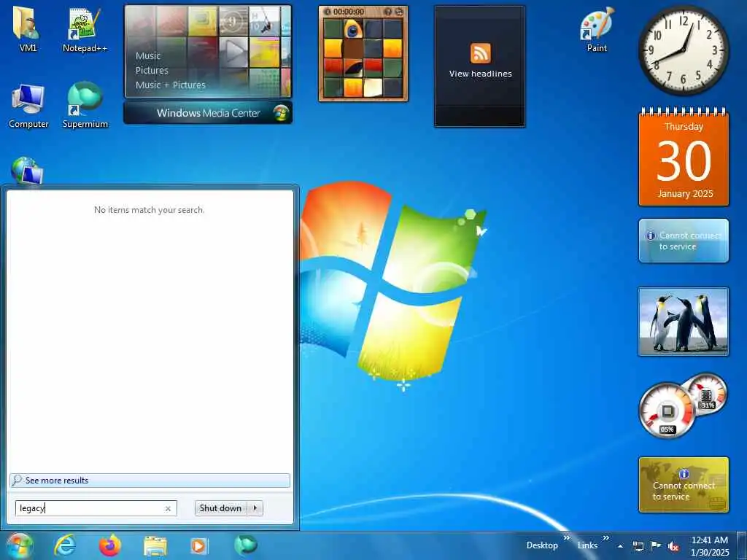The image size is (747, 560).
Task: Pause the picture puzzle timer
Action: (x=327, y=12)
